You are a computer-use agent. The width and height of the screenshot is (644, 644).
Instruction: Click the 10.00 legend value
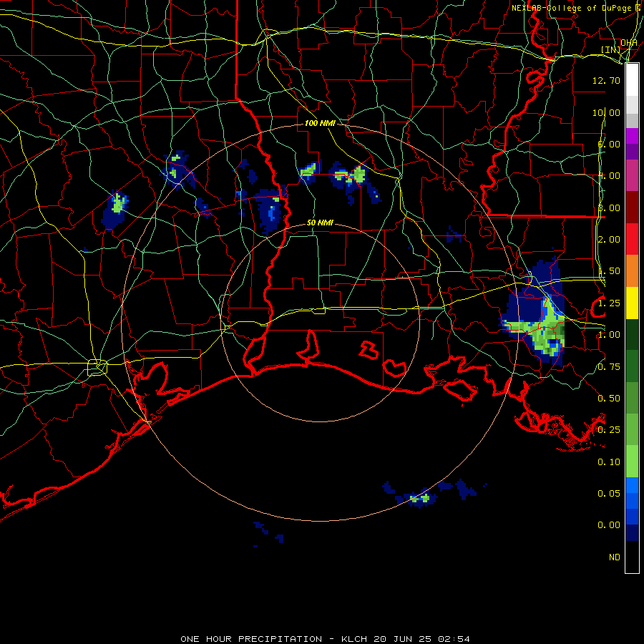(606, 112)
